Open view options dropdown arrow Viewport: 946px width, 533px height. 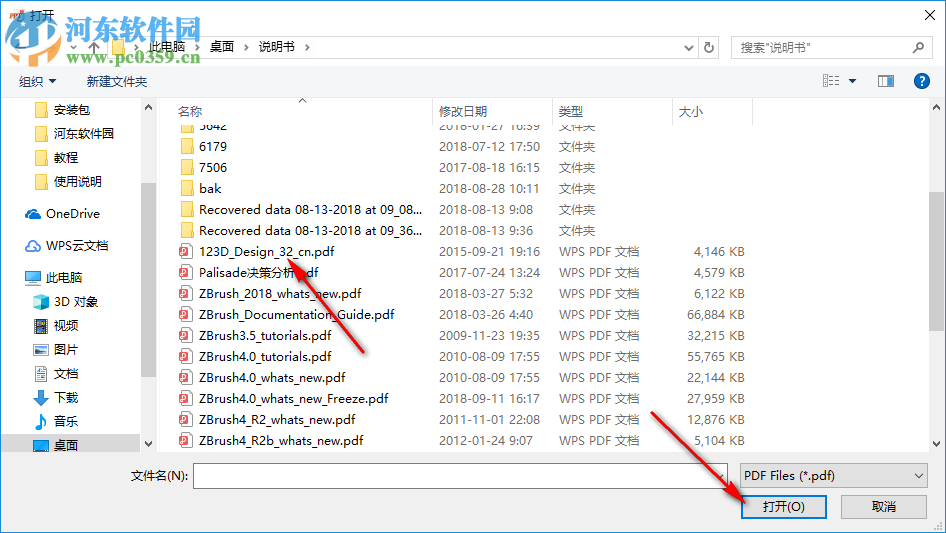point(852,81)
